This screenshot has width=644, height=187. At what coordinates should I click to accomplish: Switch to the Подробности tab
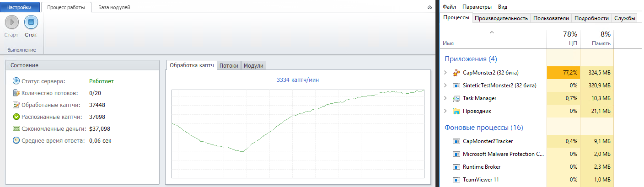(591, 18)
